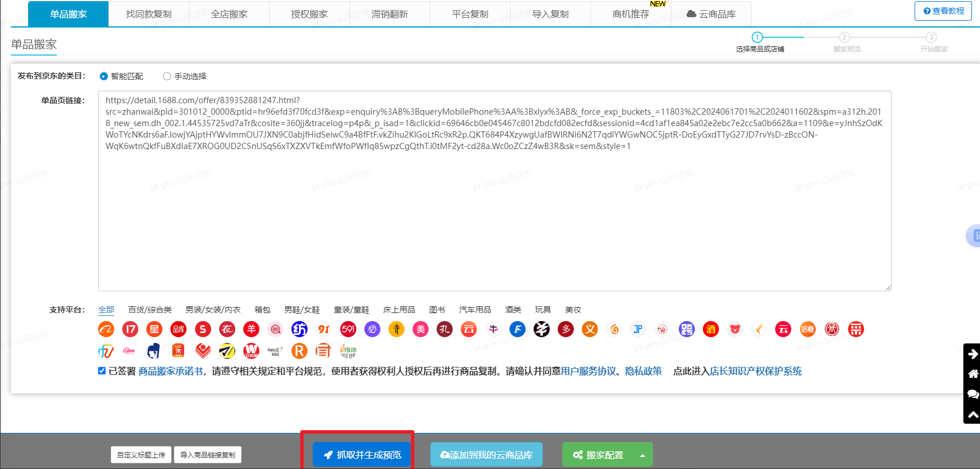This screenshot has height=469, width=980.
Task: Click inside the 单品页链接 URL text area
Action: pos(493,218)
